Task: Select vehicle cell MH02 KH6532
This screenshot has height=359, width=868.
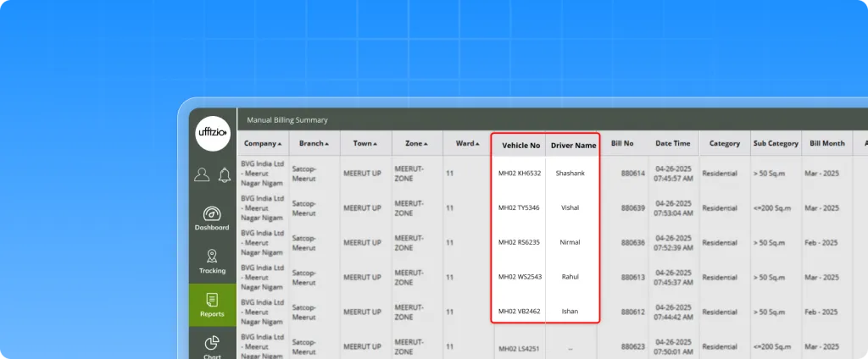Action: pos(519,173)
